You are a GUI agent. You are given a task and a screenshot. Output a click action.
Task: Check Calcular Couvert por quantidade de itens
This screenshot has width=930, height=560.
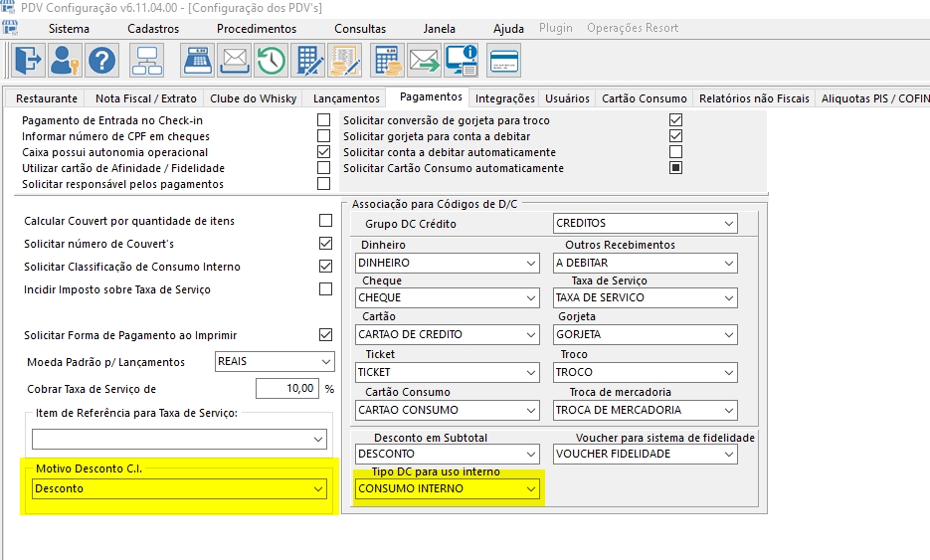[x=325, y=221]
